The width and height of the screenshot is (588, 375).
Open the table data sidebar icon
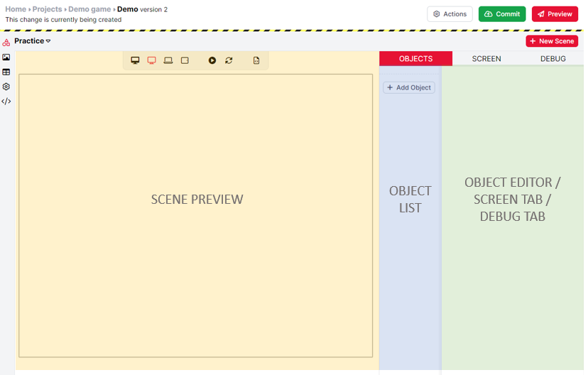tap(6, 72)
